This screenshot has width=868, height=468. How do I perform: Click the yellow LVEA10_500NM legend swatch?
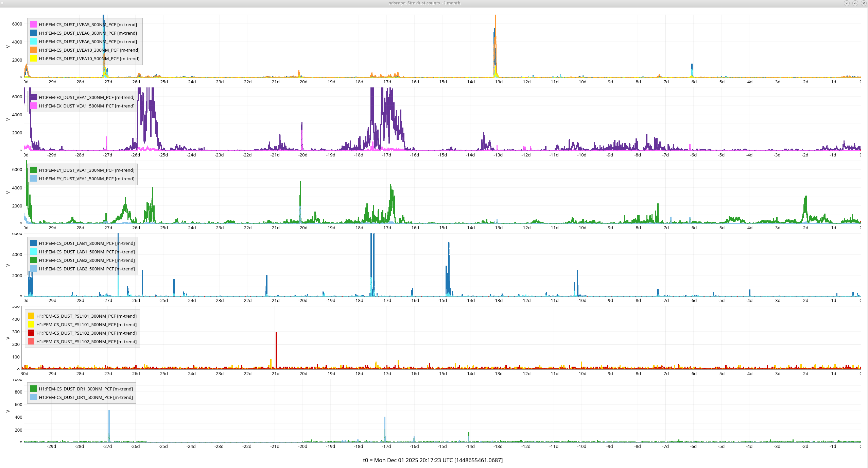[x=33, y=58]
